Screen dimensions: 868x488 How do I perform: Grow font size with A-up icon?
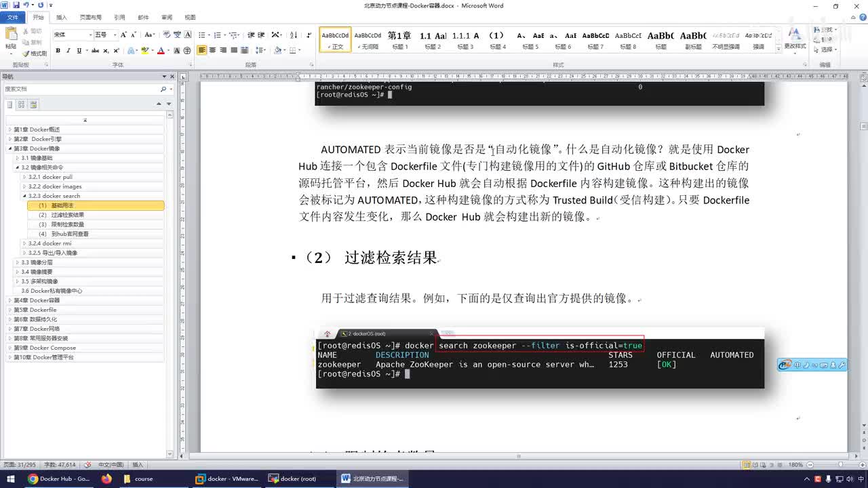click(x=123, y=35)
